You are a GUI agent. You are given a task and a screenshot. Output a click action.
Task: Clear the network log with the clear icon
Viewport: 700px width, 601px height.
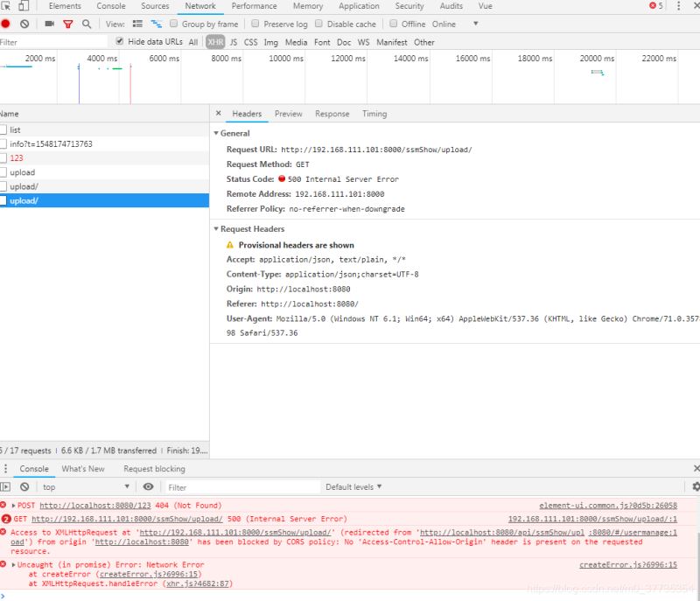click(x=24, y=24)
